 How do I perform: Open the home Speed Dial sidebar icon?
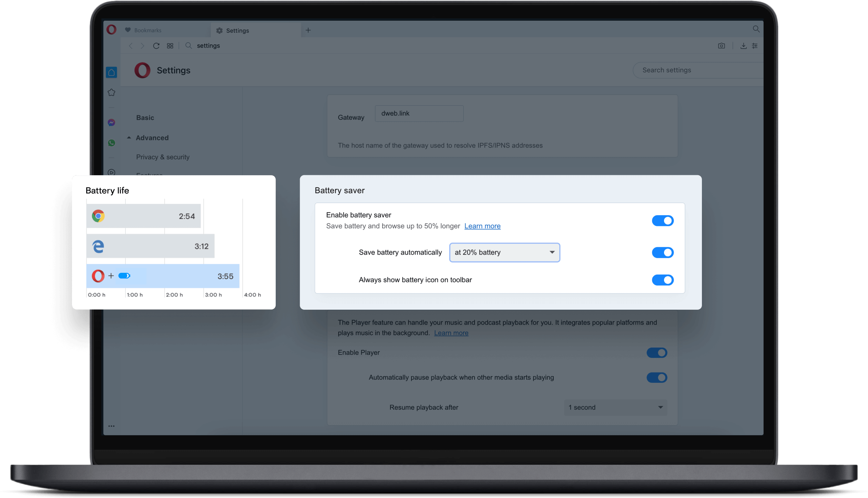111,72
